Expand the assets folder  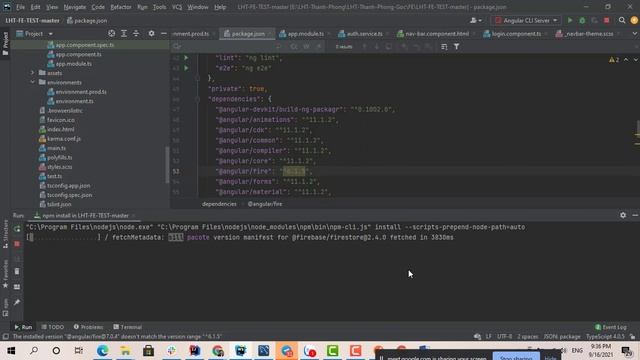(x=33, y=73)
